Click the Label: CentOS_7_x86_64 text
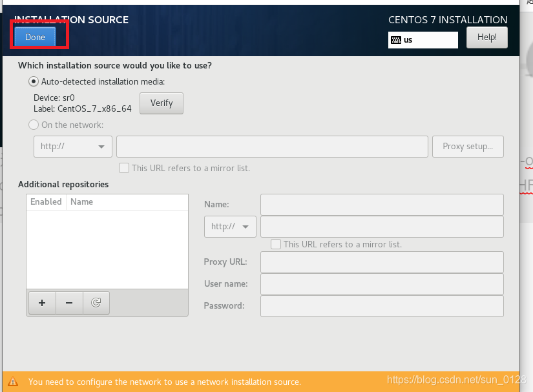The height and width of the screenshot is (392, 533). click(82, 108)
